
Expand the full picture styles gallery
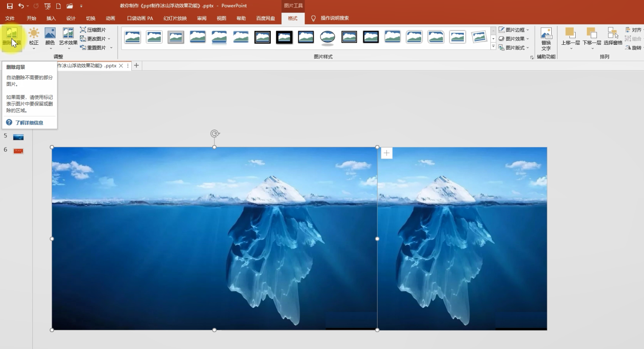click(493, 47)
